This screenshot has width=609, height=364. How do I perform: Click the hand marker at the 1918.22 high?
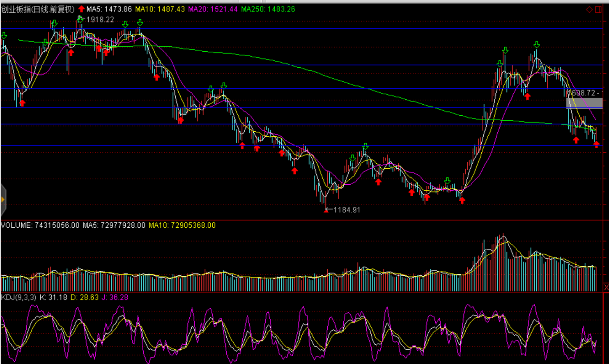click(x=80, y=19)
